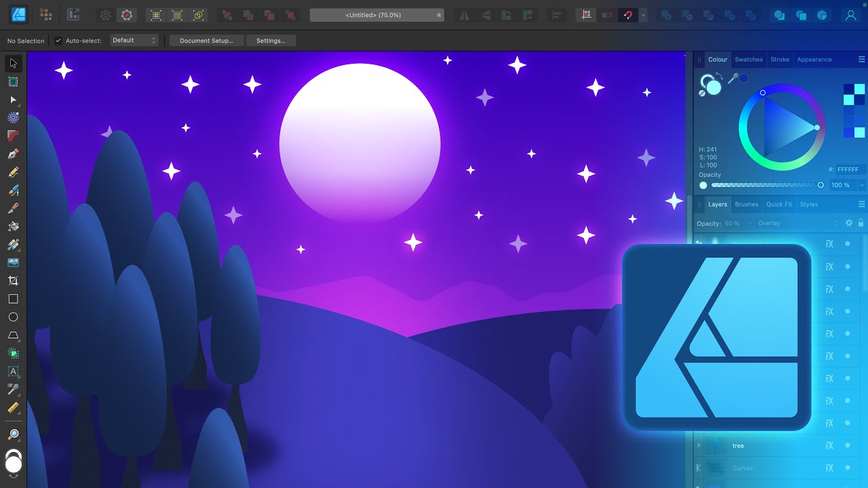Image resolution: width=868 pixels, height=488 pixels.
Task: Open the layer Opacity 50% dropdown
Action: pyautogui.click(x=749, y=223)
